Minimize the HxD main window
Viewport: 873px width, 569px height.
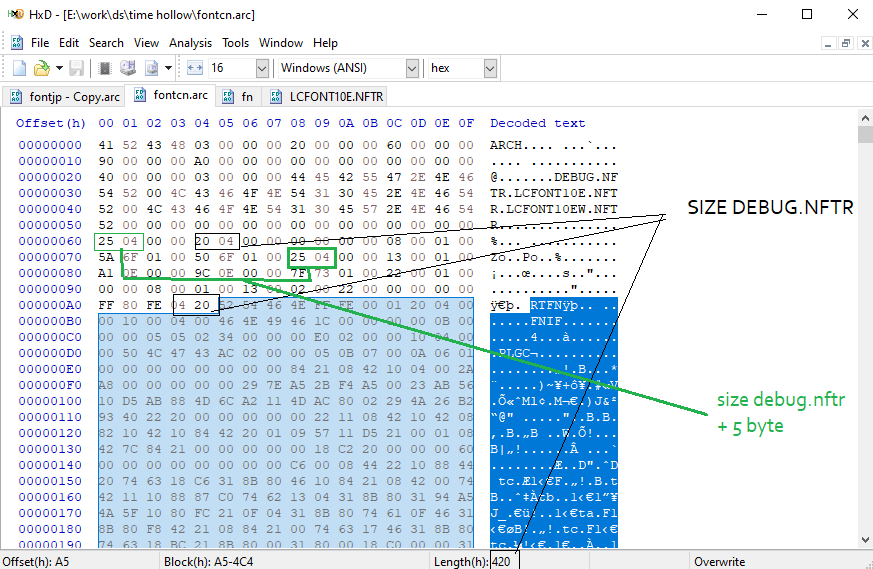(x=762, y=14)
